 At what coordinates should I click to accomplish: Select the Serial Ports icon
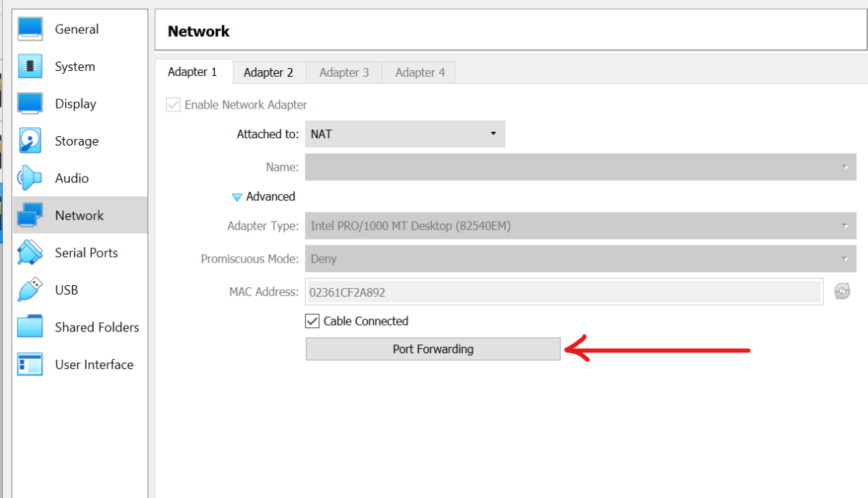tap(30, 253)
